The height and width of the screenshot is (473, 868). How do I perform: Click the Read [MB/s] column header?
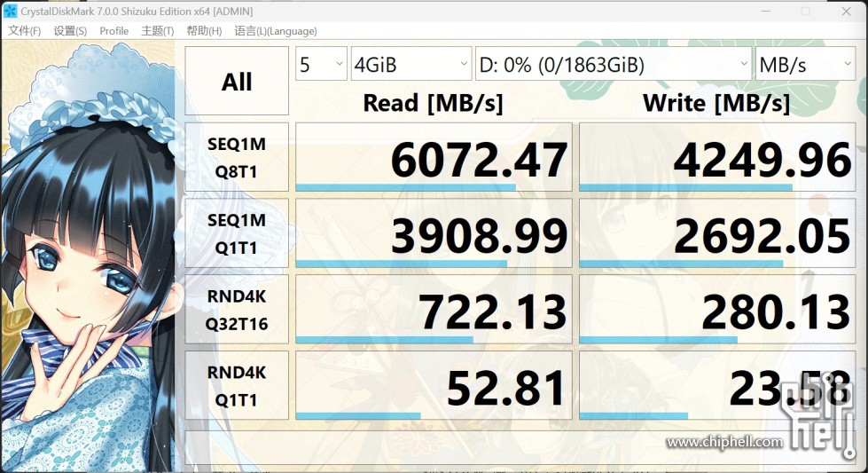pyautogui.click(x=433, y=103)
